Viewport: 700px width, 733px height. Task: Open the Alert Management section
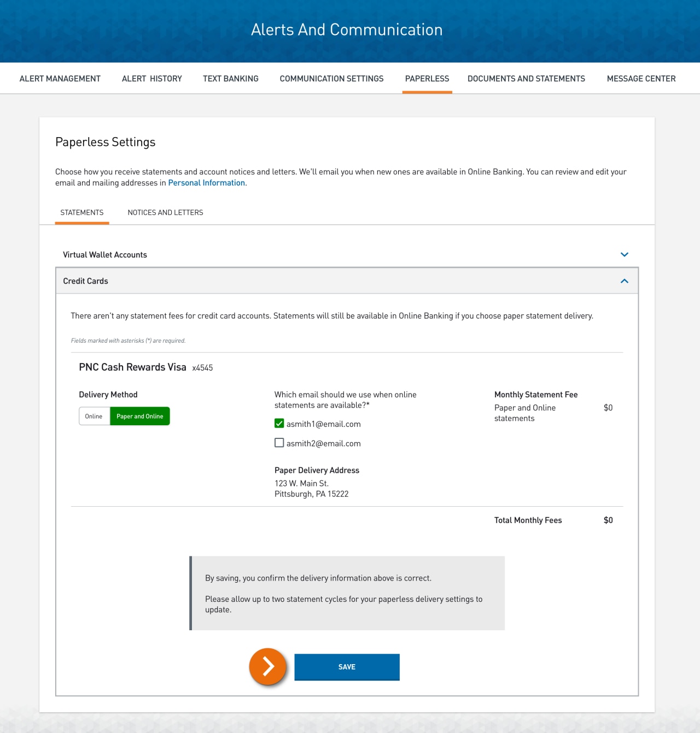60,78
